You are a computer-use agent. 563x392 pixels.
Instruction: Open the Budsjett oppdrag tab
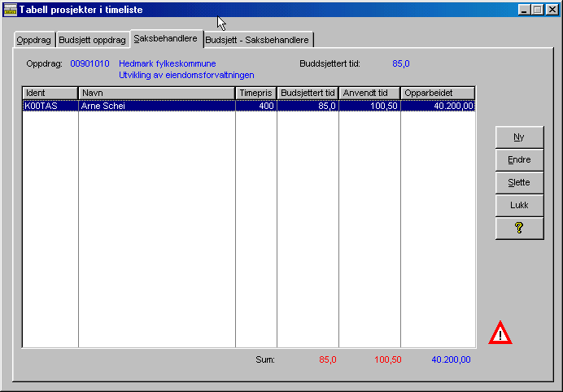pos(92,40)
